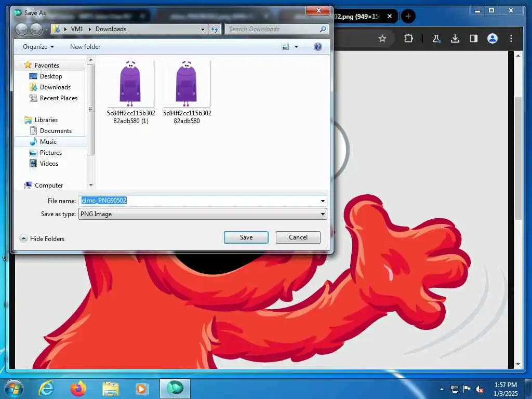
Task: Open the Videos library
Action: coord(49,164)
